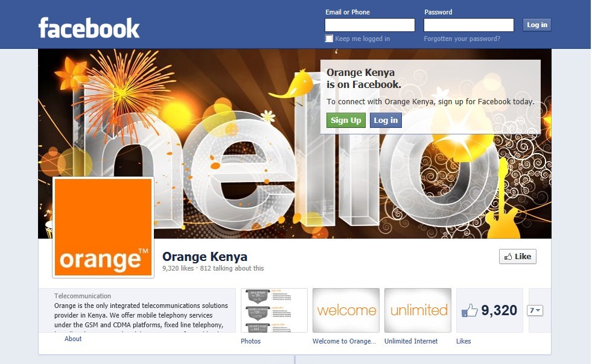Click the Facebook logo in header

[x=89, y=28]
